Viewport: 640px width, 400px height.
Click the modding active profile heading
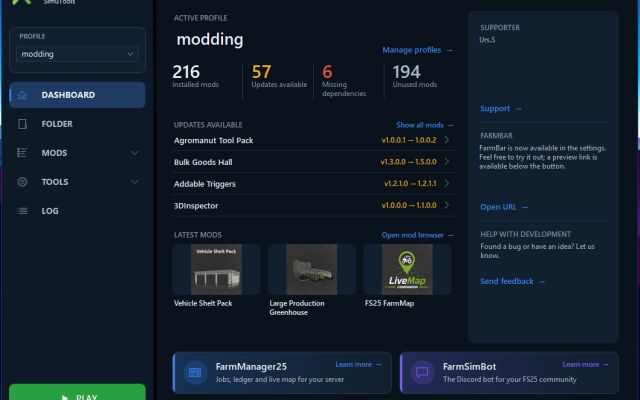(x=210, y=39)
